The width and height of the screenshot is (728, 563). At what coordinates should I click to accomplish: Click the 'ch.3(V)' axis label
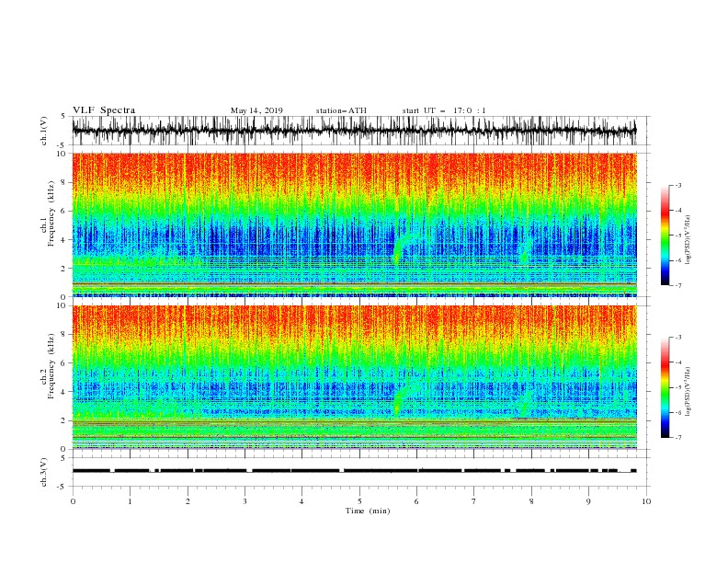click(44, 472)
